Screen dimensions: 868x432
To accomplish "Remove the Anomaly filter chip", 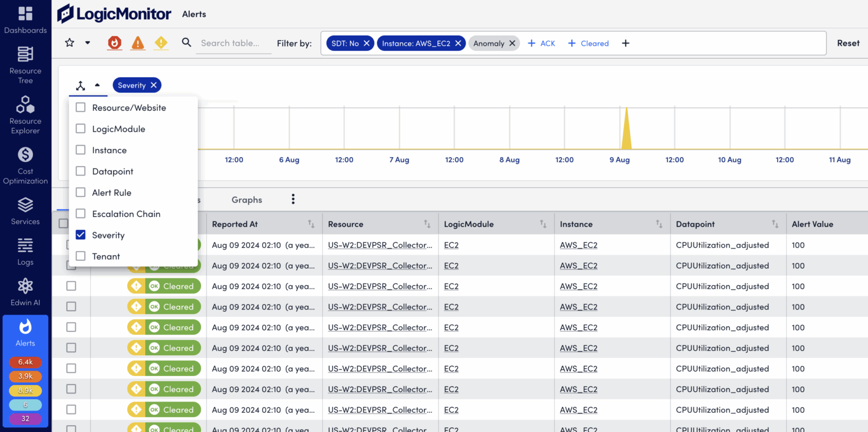I will pyautogui.click(x=511, y=42).
